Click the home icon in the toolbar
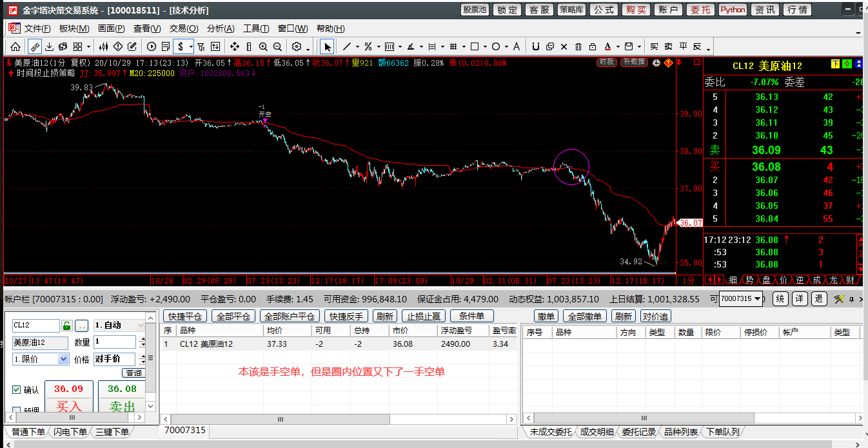The image size is (868, 448). (15, 46)
